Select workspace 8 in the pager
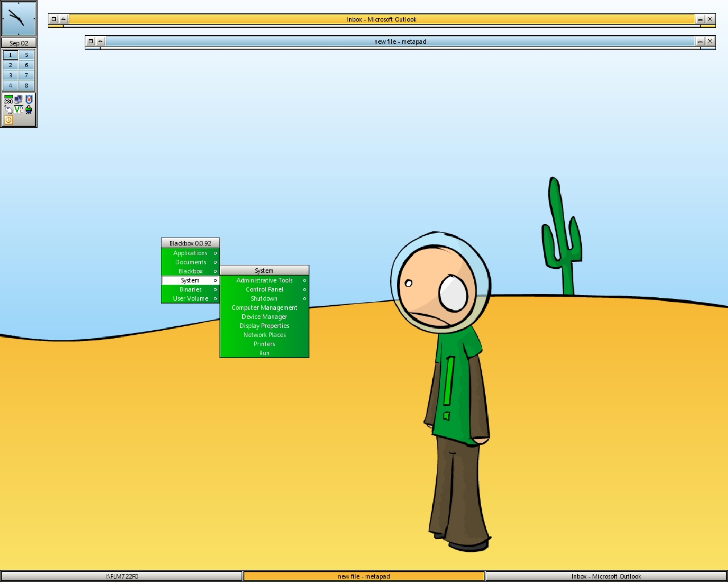728x582 pixels. [x=26, y=86]
